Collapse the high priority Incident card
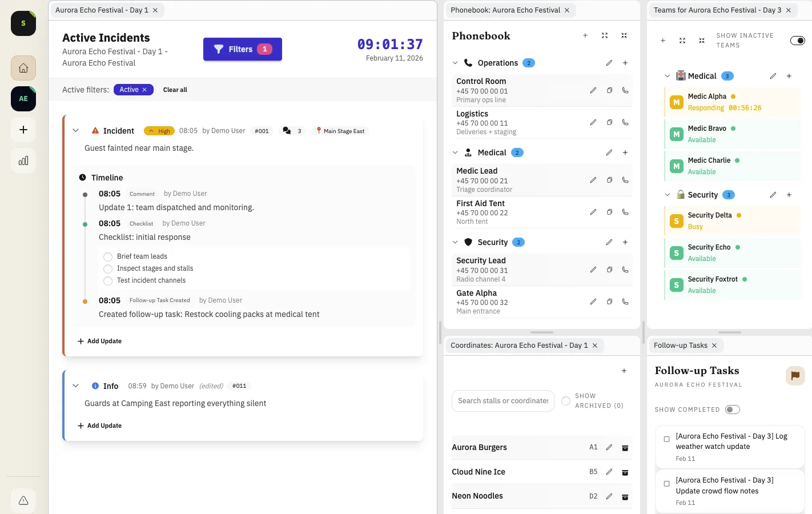812x514 pixels. point(76,130)
